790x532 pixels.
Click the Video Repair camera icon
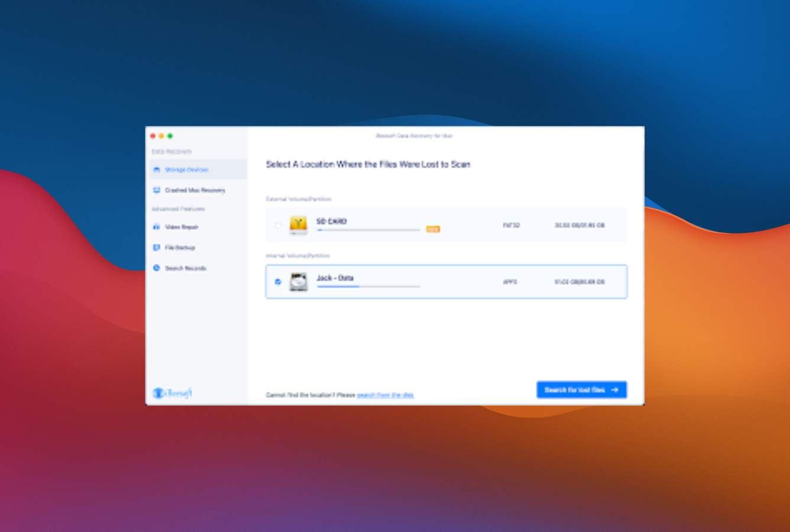pos(157,227)
